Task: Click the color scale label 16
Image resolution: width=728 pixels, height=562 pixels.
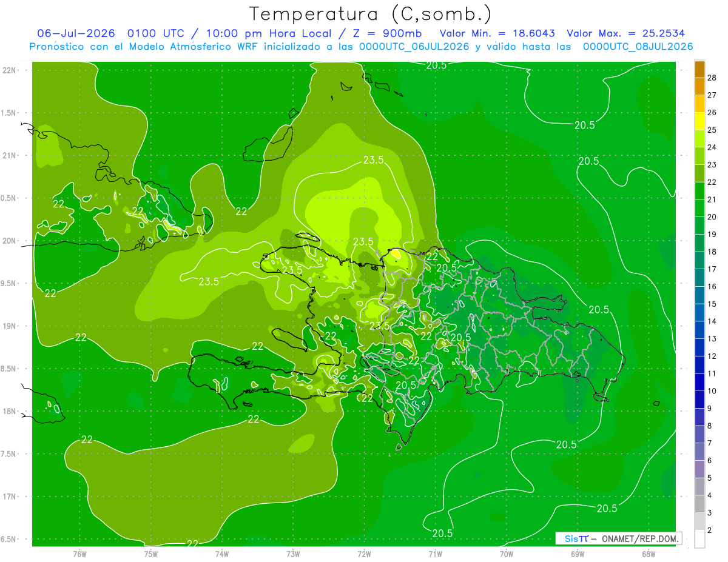Action: [x=712, y=286]
